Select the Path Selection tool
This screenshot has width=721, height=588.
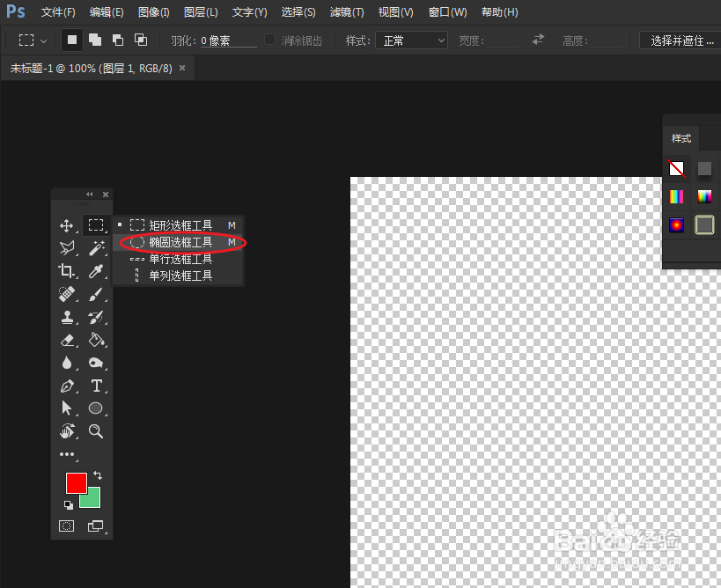point(67,408)
